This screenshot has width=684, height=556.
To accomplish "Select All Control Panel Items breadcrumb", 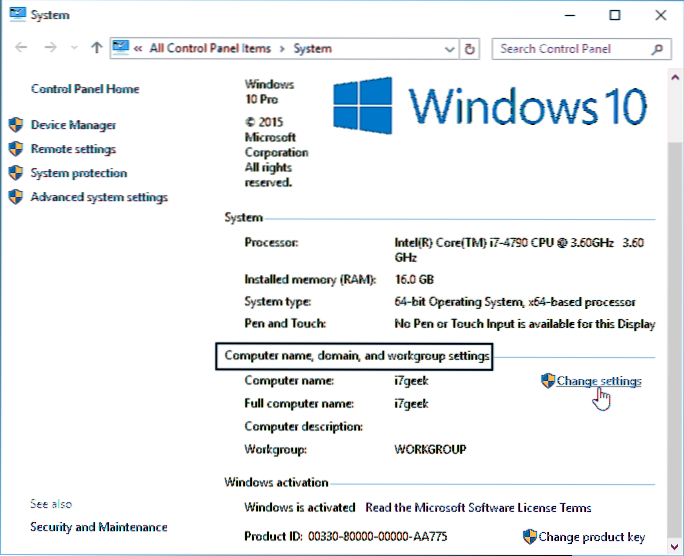I will (x=211, y=48).
